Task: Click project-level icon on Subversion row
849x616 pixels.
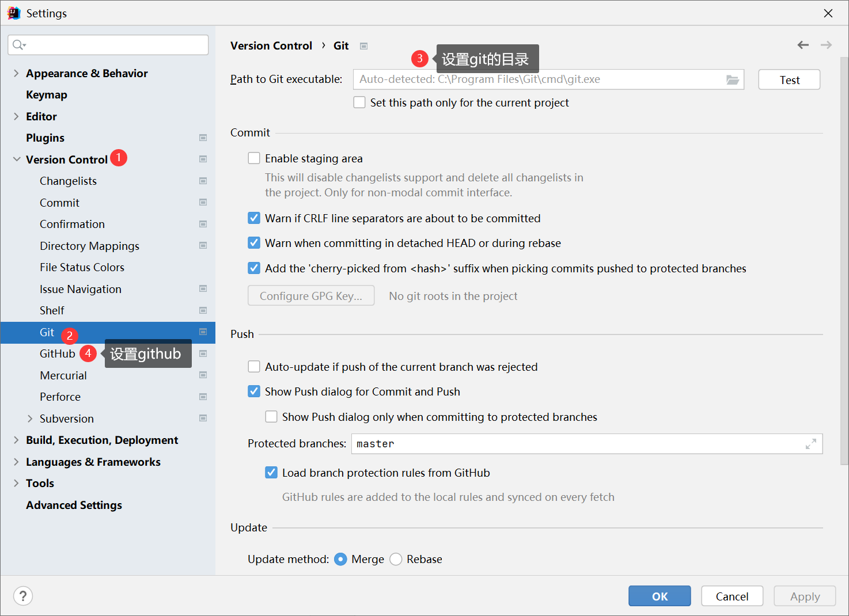Action: click(203, 418)
